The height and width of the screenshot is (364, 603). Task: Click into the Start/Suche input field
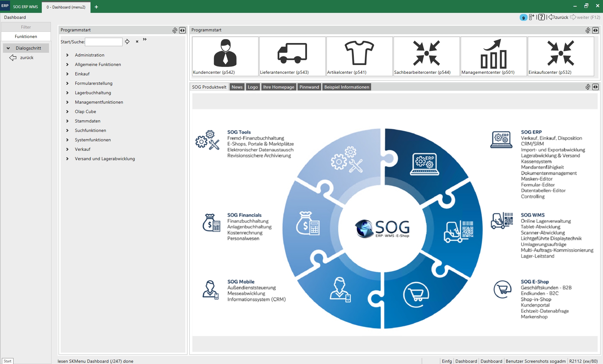pos(104,42)
